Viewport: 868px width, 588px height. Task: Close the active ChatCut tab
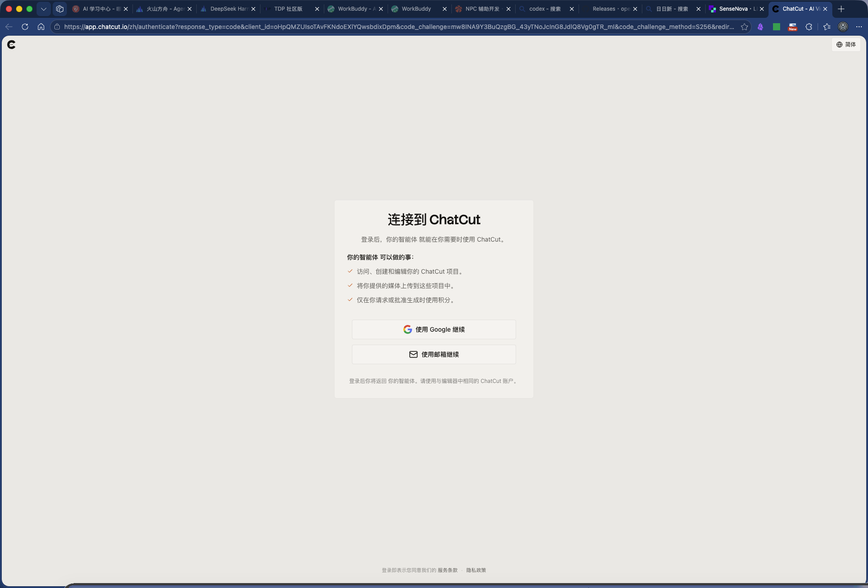point(825,9)
